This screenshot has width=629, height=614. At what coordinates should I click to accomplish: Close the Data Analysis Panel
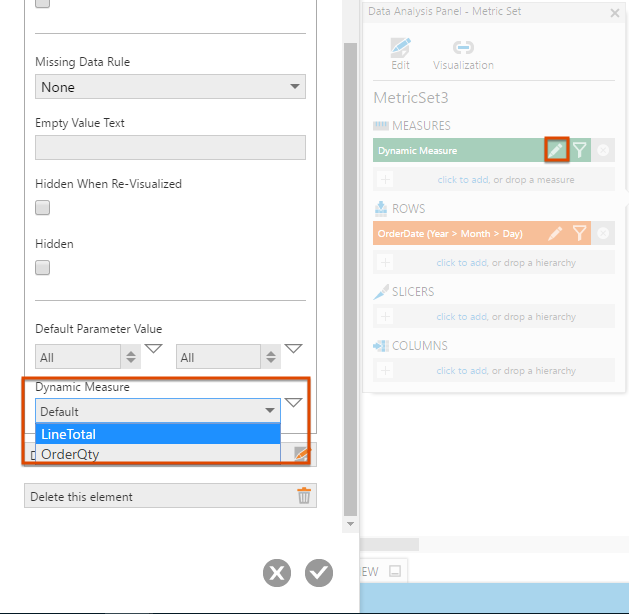pyautogui.click(x=615, y=12)
